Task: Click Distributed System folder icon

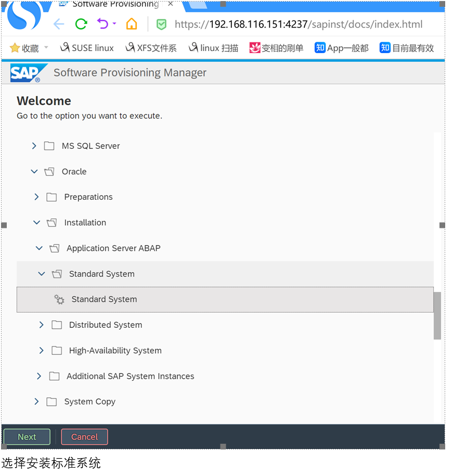Action: coord(57,325)
